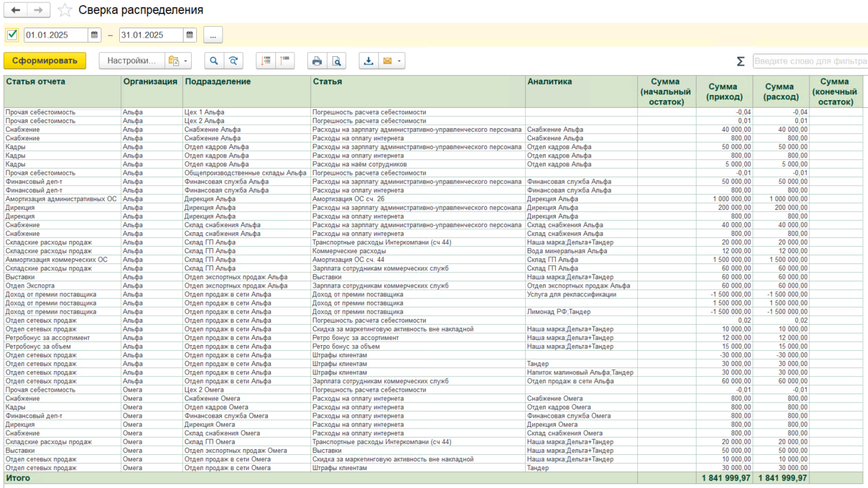
Task: Open Настройки report settings
Action: click(131, 61)
